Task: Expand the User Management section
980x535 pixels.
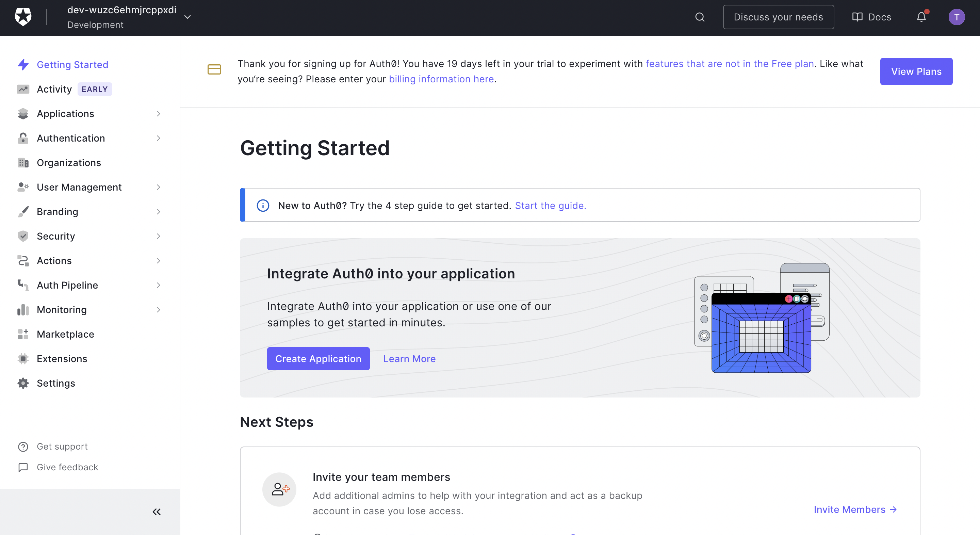Action: tap(158, 187)
